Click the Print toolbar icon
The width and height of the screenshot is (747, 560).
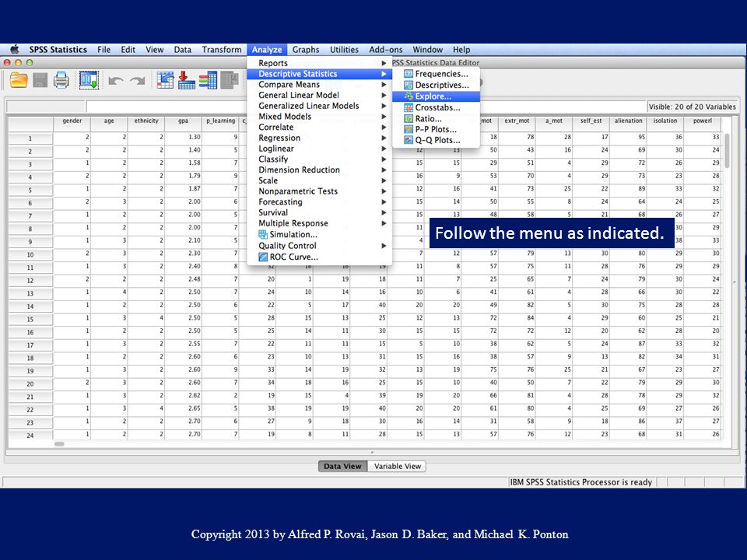(61, 80)
